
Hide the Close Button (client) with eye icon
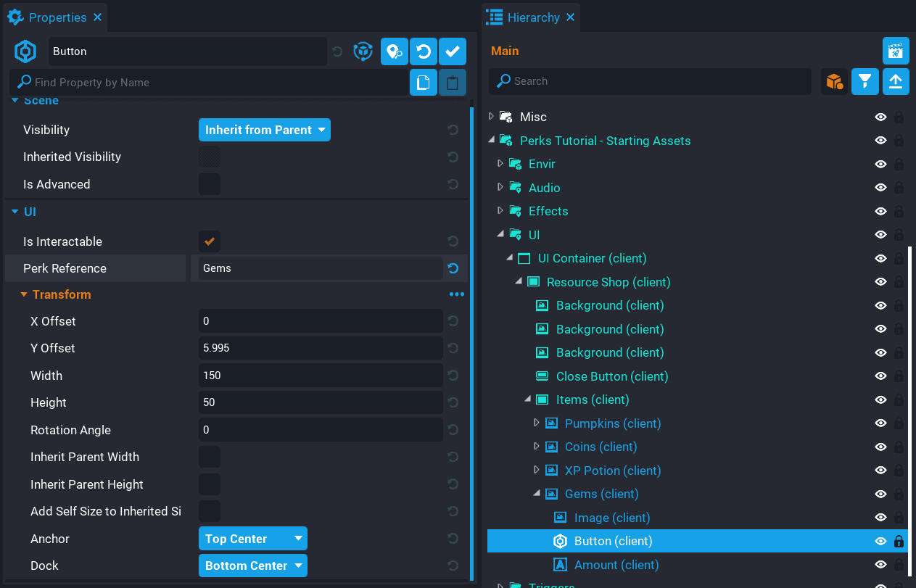pos(880,376)
